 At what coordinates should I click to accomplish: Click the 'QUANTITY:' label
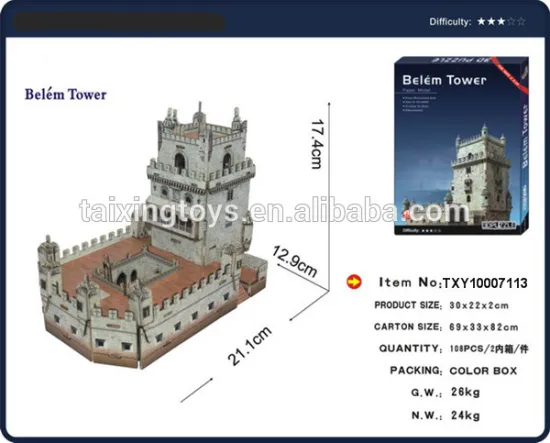click(x=410, y=349)
